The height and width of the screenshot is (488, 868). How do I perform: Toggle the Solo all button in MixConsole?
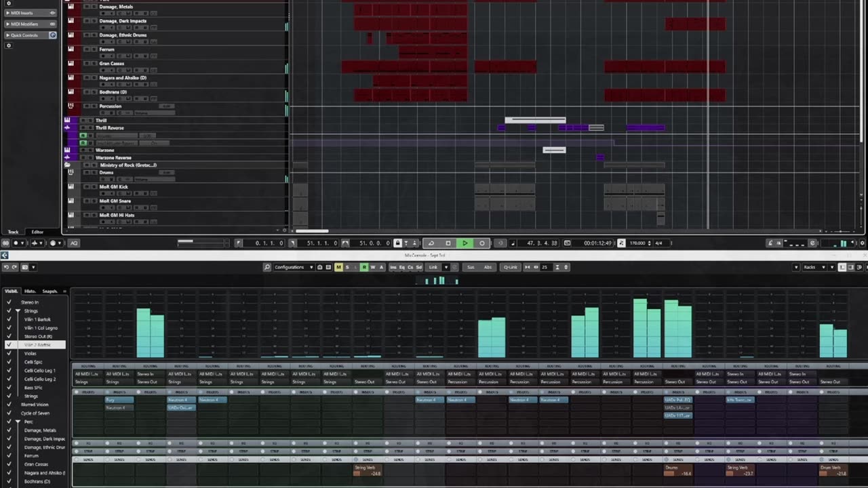coord(347,267)
